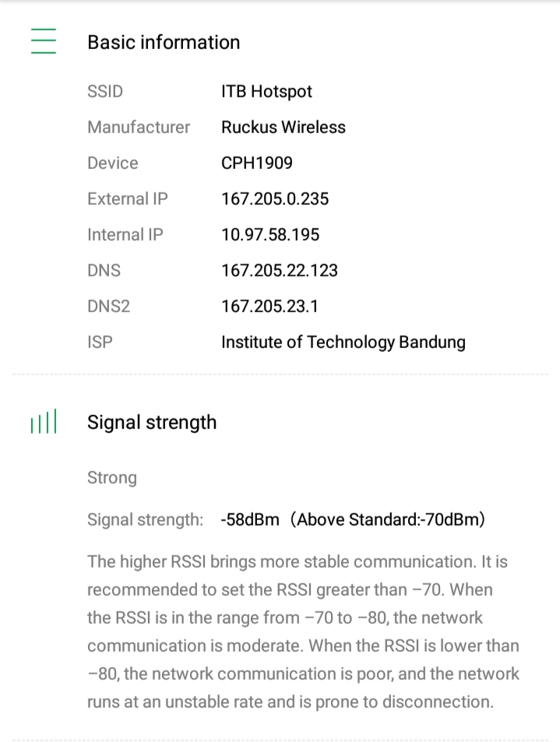Click the DNS address 167.205.22.123

click(280, 270)
